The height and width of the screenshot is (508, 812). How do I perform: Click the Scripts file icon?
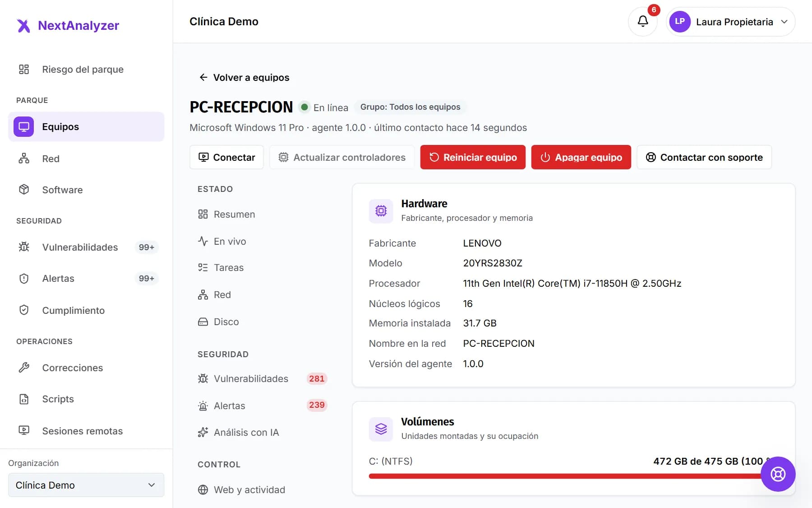24,399
